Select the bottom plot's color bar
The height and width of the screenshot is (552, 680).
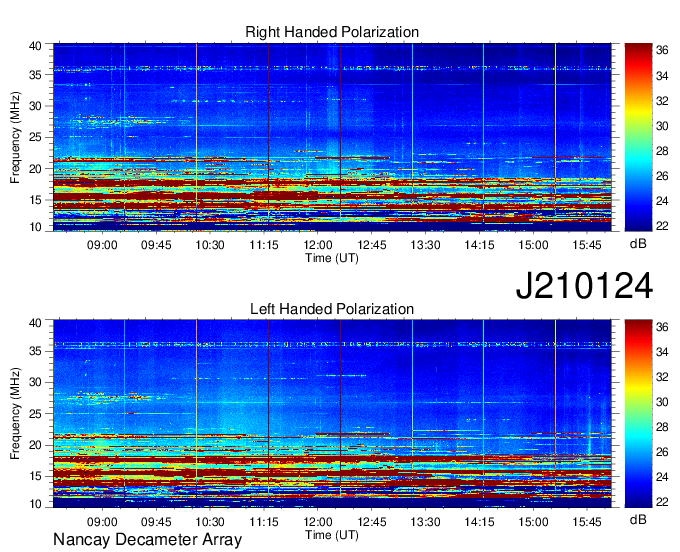coord(638,414)
